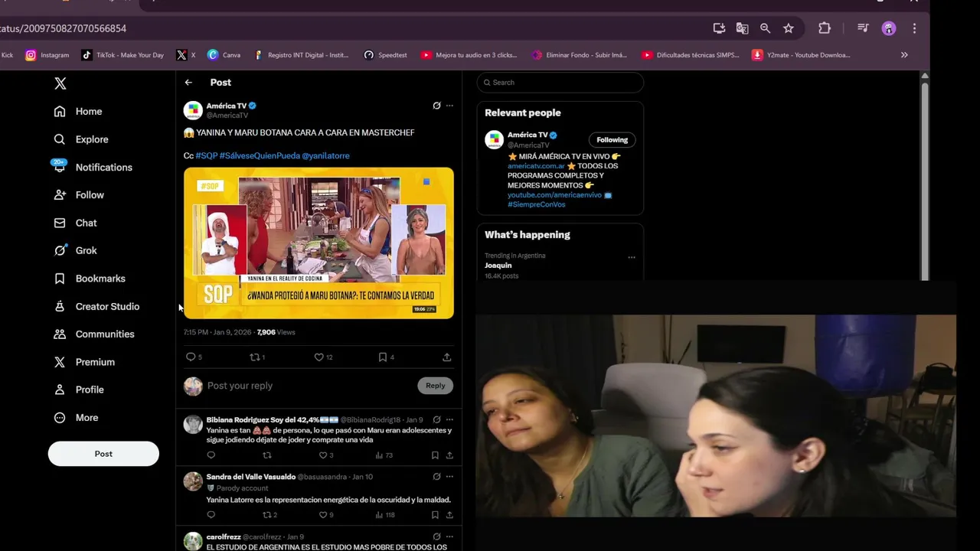Click the #SálveseQuienPueda hashtag
Image resolution: width=980 pixels, height=551 pixels.
[260, 155]
